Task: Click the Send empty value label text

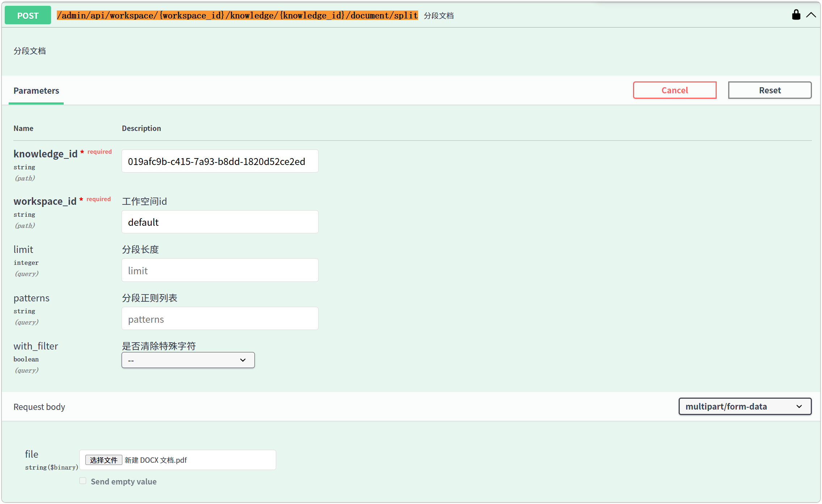Action: tap(123, 482)
